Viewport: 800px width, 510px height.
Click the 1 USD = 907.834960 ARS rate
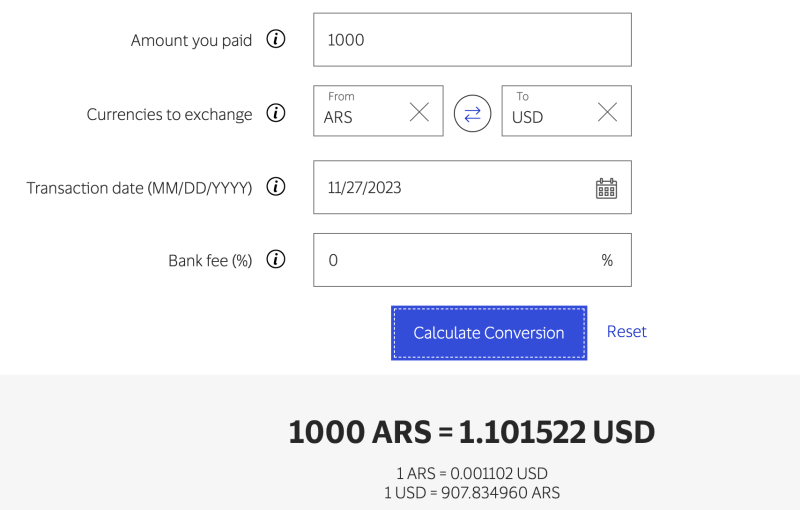pyautogui.click(x=471, y=493)
